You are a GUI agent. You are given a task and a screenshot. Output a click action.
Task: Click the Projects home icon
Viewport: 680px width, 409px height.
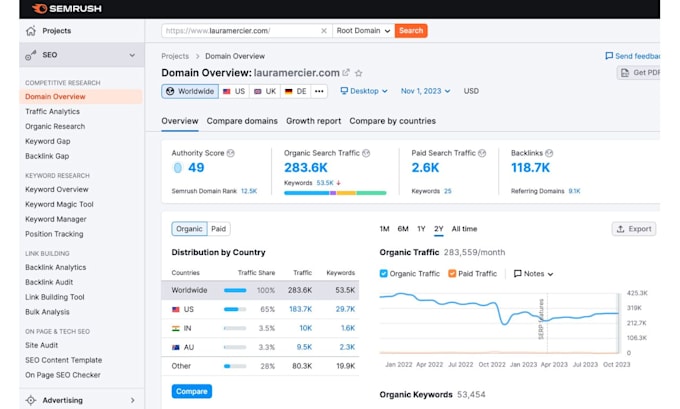click(x=31, y=31)
